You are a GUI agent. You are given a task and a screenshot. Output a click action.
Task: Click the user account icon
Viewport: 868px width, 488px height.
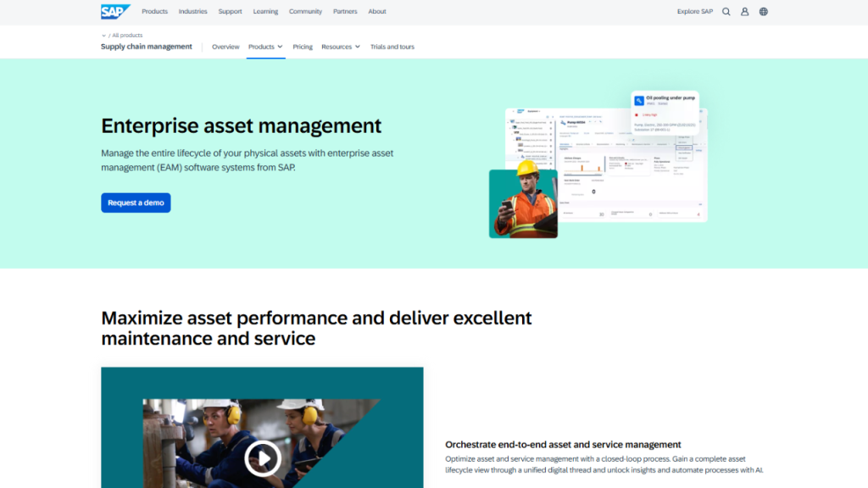(744, 12)
